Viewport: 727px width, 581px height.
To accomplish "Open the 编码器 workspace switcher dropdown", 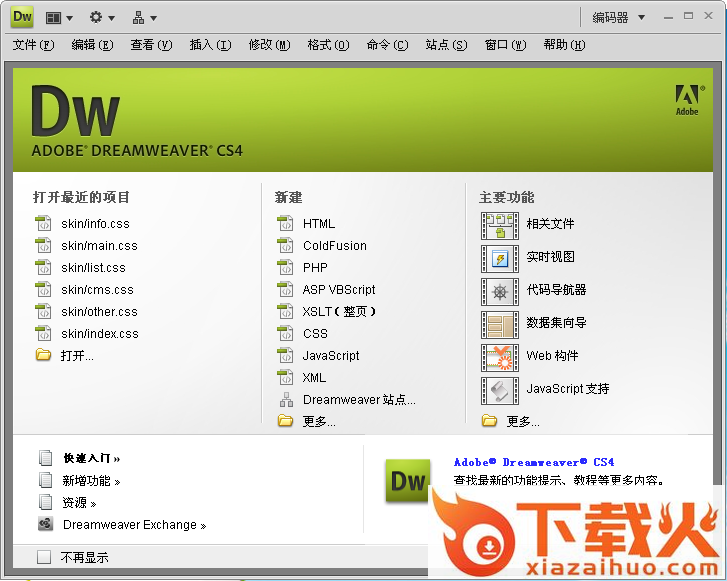I will (x=619, y=17).
